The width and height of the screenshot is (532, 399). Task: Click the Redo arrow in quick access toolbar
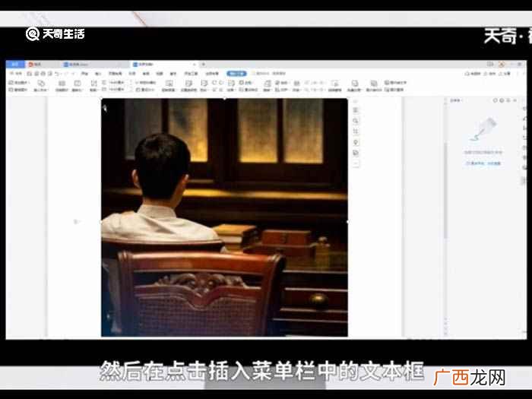point(66,73)
